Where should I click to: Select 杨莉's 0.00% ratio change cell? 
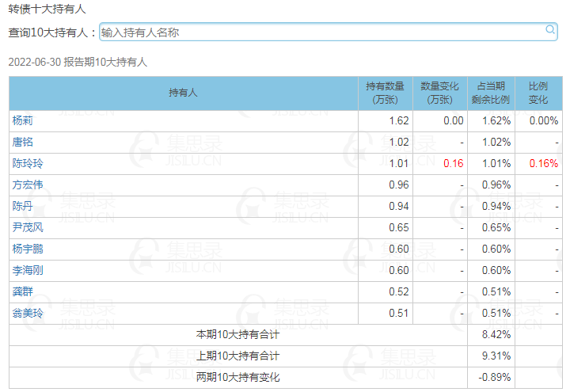[x=543, y=120]
